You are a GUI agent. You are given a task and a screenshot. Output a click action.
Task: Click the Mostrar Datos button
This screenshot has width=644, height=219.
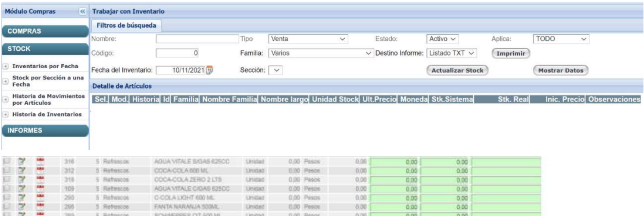(561, 70)
